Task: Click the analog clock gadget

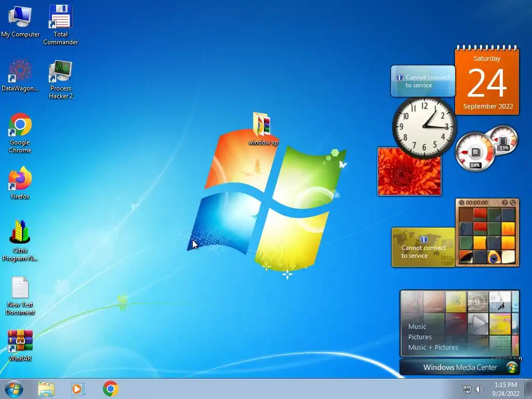Action: [x=424, y=127]
